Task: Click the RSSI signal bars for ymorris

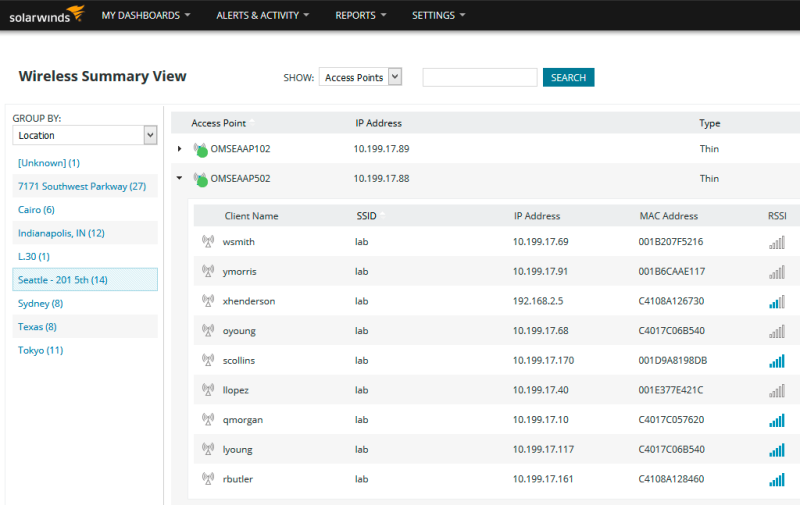Action: point(777,272)
